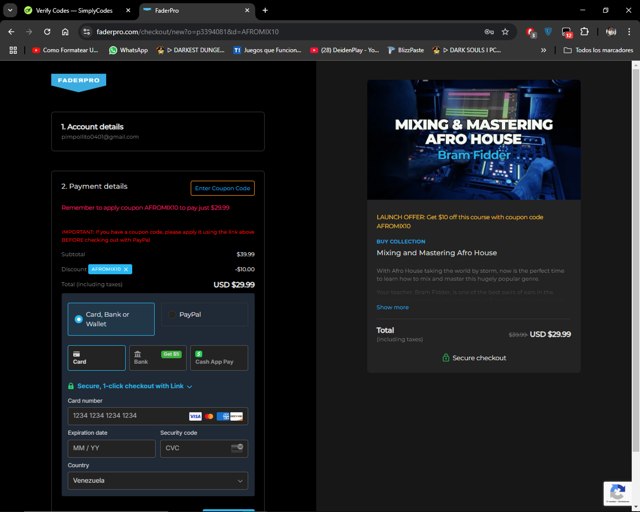Go forward with browser forward arrow
This screenshot has height=512, width=640.
click(x=29, y=32)
